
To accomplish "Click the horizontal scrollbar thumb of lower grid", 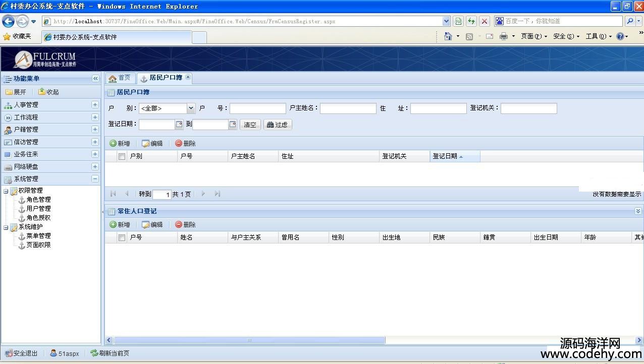I will click(x=249, y=340).
